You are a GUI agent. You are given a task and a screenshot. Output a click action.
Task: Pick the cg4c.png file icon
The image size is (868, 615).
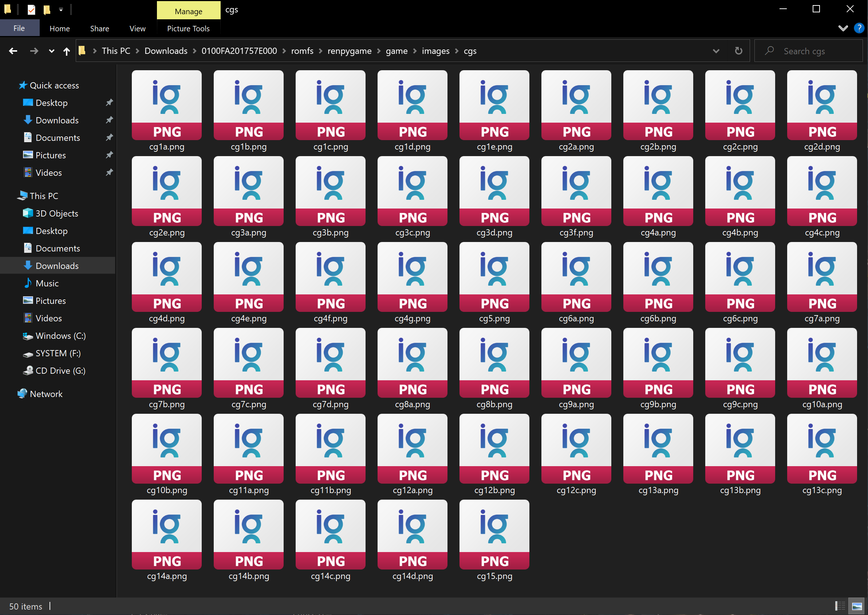click(822, 191)
